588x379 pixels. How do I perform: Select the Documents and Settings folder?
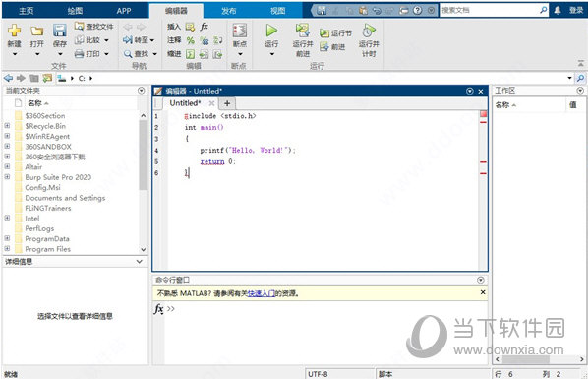coord(65,198)
